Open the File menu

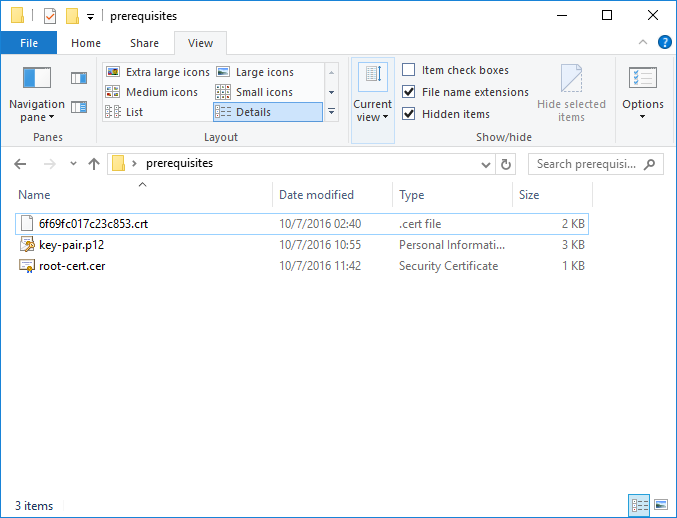[x=29, y=43]
